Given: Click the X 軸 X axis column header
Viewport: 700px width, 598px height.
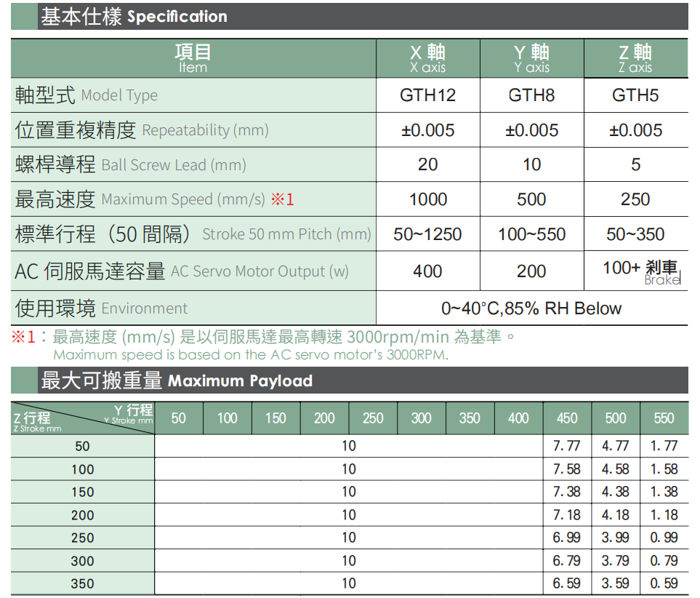Looking at the screenshot, I should click(427, 58).
